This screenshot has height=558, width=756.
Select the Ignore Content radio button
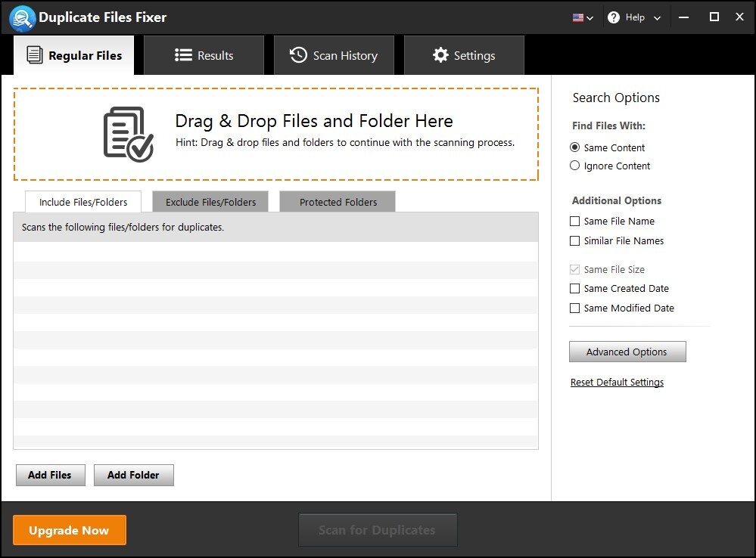(575, 166)
